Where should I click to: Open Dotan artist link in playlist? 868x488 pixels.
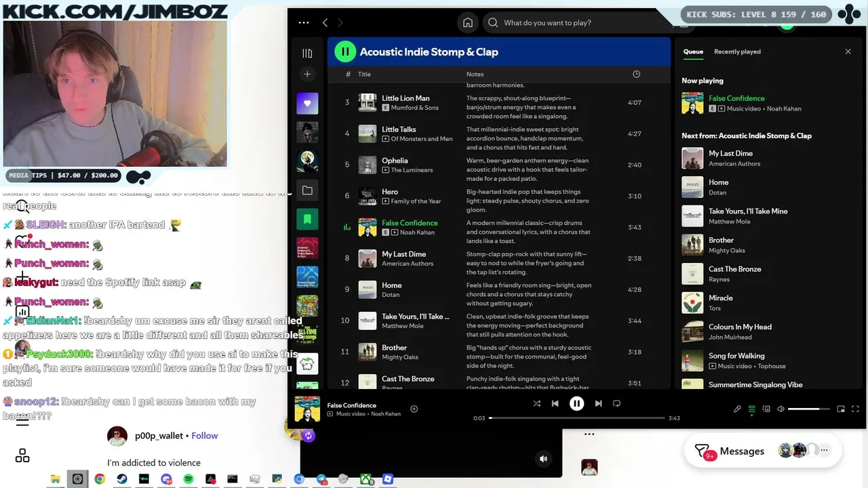(x=391, y=295)
